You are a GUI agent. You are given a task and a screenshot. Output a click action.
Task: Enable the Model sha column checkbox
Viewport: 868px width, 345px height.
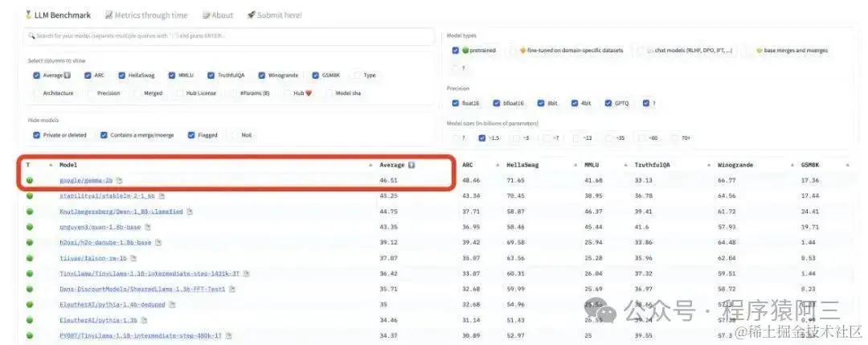(330, 93)
